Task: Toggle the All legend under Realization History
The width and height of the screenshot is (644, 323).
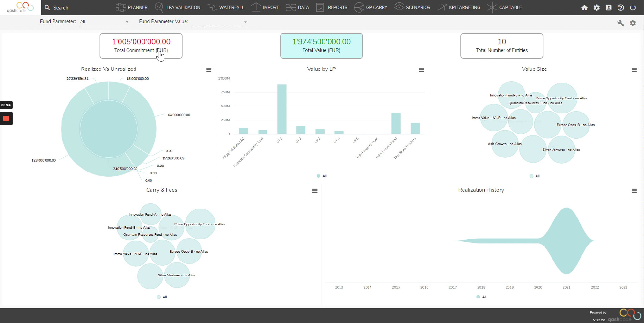Action: 482,297
